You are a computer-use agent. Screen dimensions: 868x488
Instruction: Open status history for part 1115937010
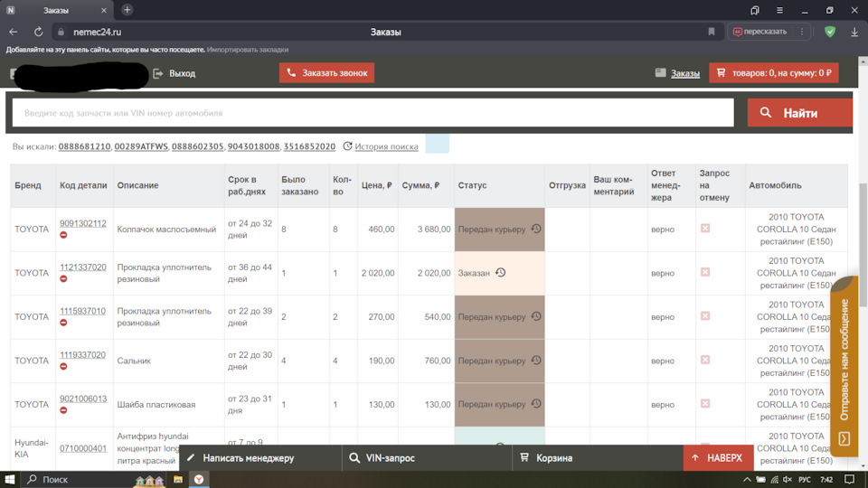(536, 316)
